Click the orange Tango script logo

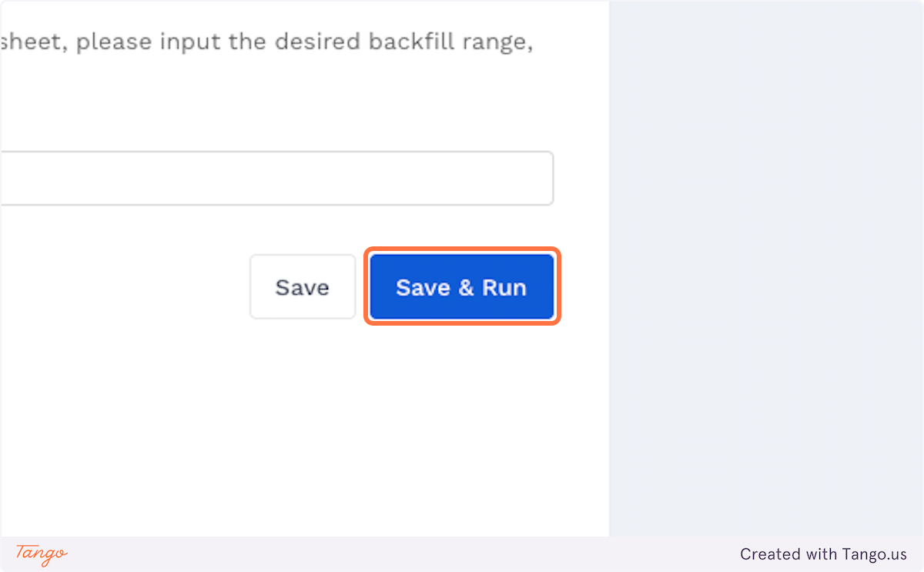42,554
